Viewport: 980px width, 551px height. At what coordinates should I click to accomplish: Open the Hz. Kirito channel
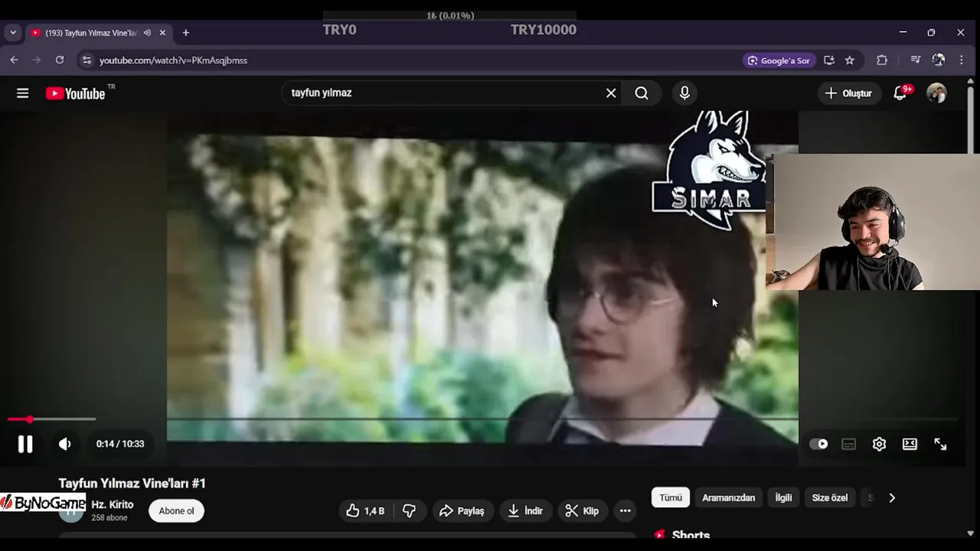point(113,505)
